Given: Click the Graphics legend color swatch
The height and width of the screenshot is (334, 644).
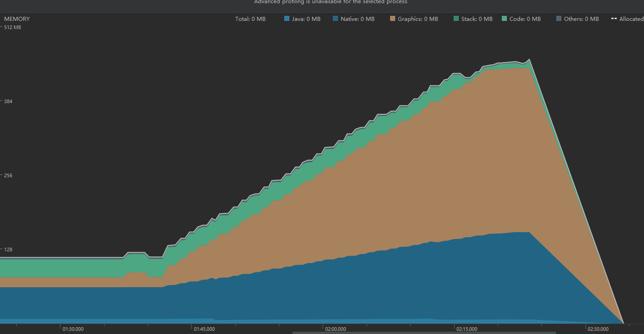Looking at the screenshot, I should coord(392,19).
